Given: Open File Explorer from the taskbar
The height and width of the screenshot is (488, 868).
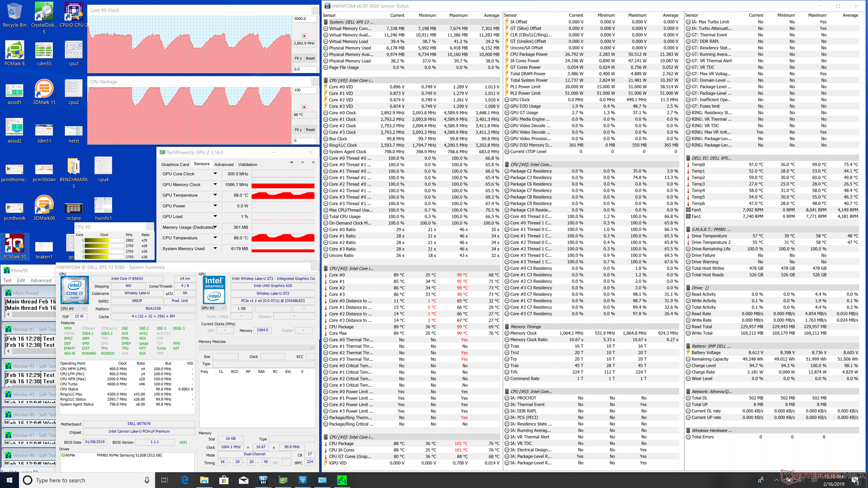Looking at the screenshot, I should tap(204, 480).
